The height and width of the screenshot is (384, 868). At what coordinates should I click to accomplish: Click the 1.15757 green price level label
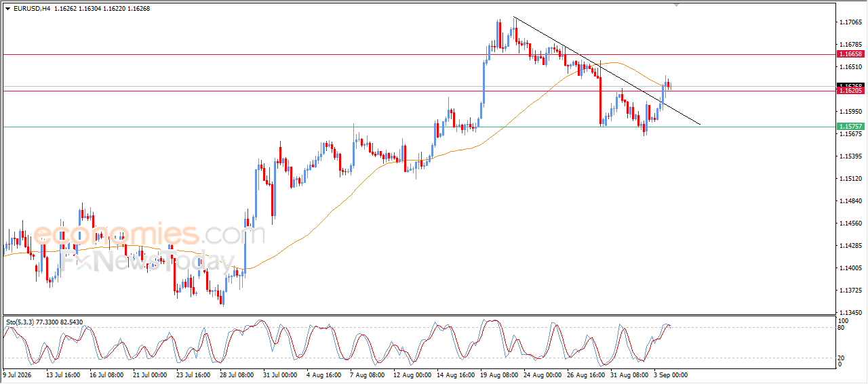(x=850, y=127)
